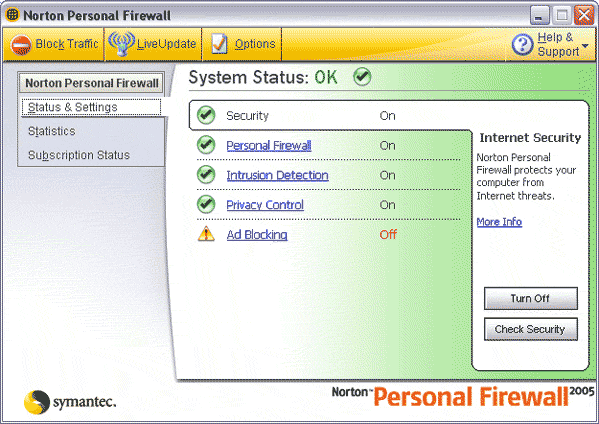The image size is (599, 424).
Task: Select the Status & Settings sidebar item
Action: pyautogui.click(x=91, y=107)
